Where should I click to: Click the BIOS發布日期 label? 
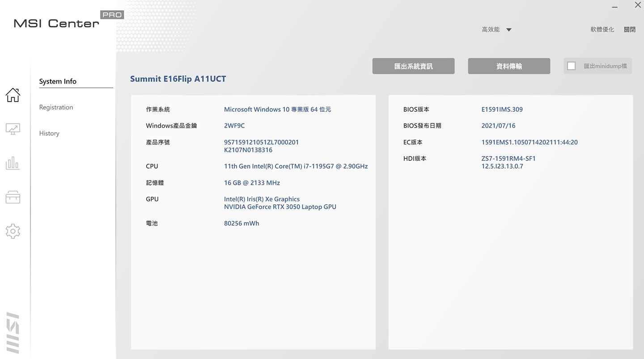click(422, 126)
